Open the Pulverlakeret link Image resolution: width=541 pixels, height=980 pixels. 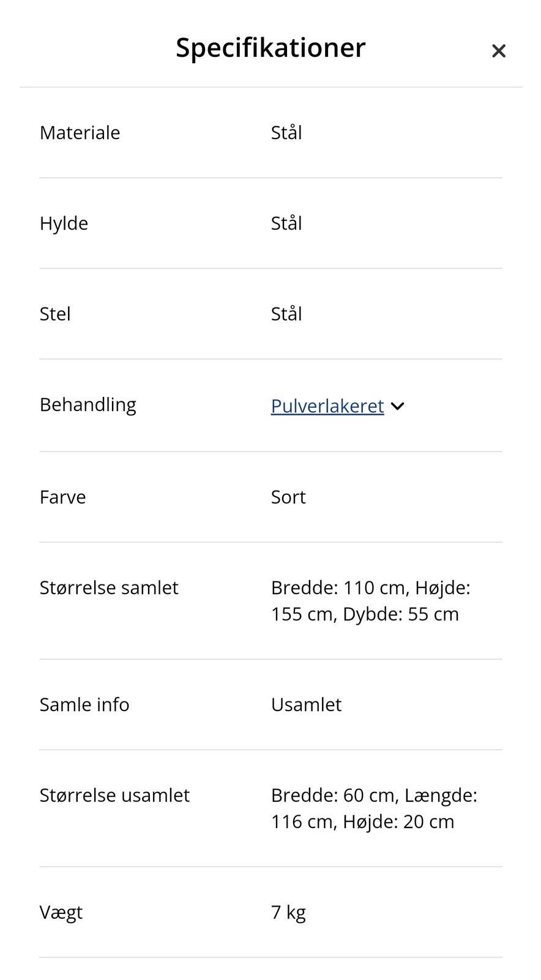pos(327,406)
